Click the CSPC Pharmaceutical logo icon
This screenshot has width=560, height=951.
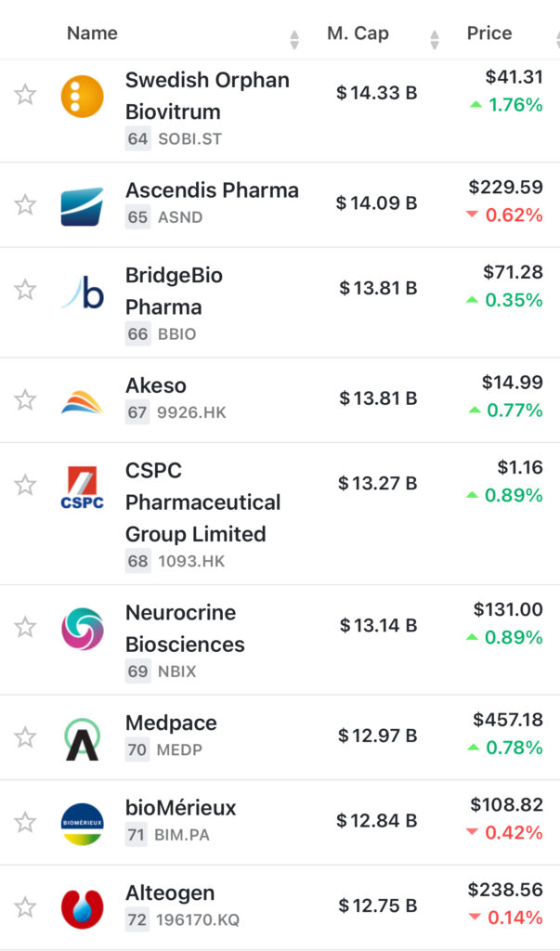point(83,488)
